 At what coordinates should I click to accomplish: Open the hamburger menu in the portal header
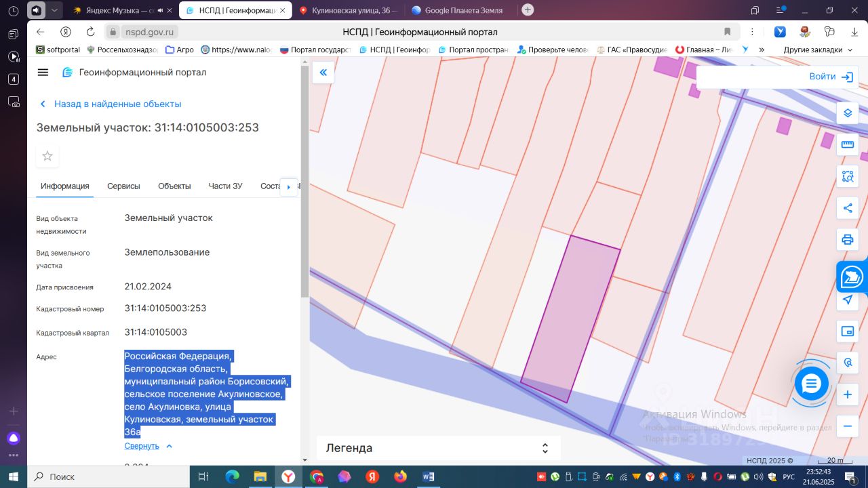[x=43, y=73]
